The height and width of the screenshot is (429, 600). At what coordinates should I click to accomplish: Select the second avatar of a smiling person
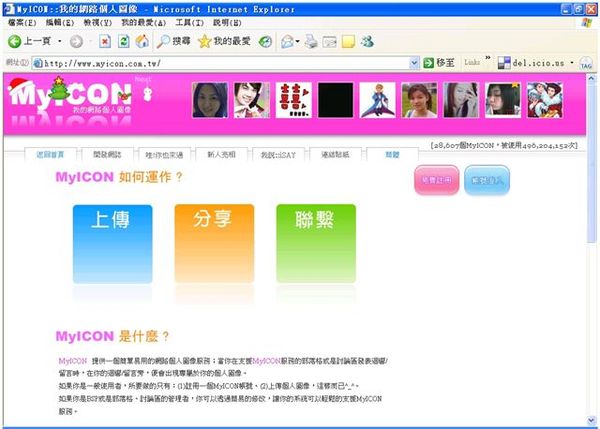pos(252,100)
